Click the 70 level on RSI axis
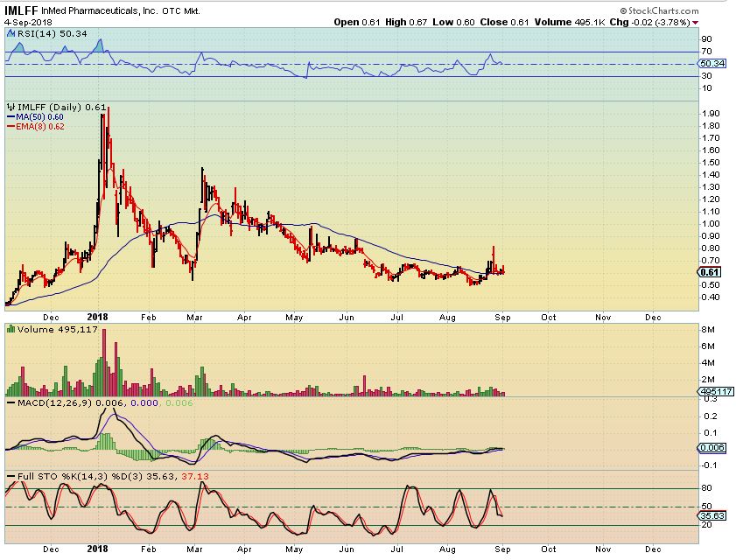This screenshot has width=736, height=560. click(706, 51)
